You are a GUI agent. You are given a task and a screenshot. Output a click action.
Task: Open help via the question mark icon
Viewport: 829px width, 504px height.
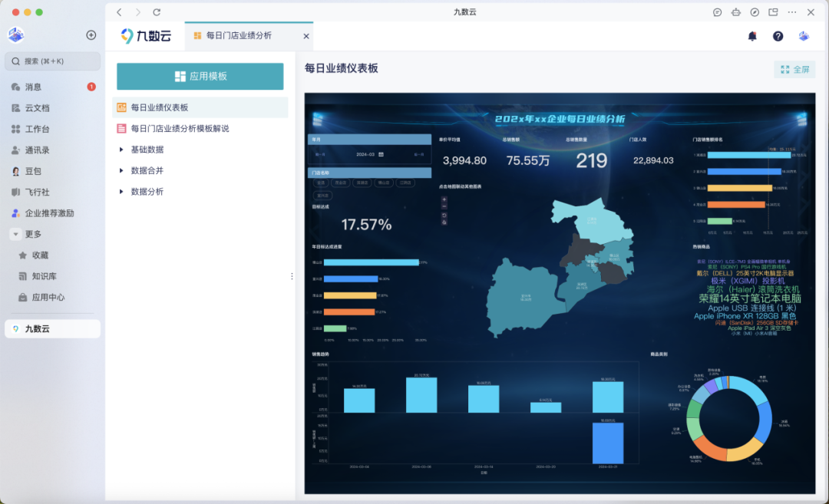click(778, 36)
